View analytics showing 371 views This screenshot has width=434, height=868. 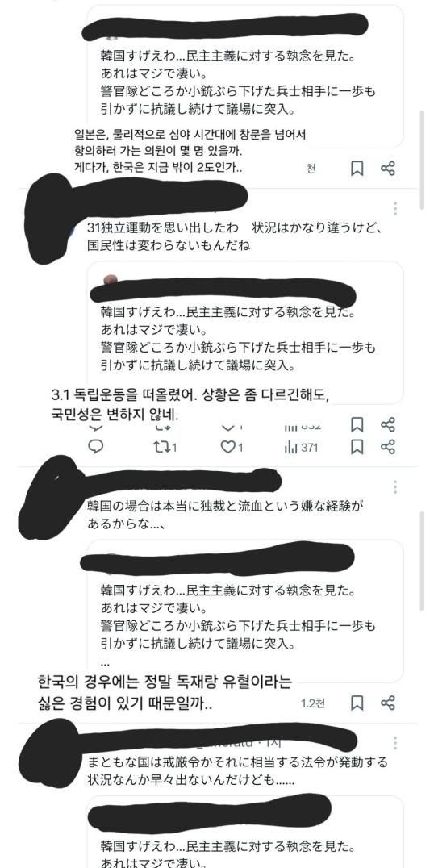(x=301, y=447)
